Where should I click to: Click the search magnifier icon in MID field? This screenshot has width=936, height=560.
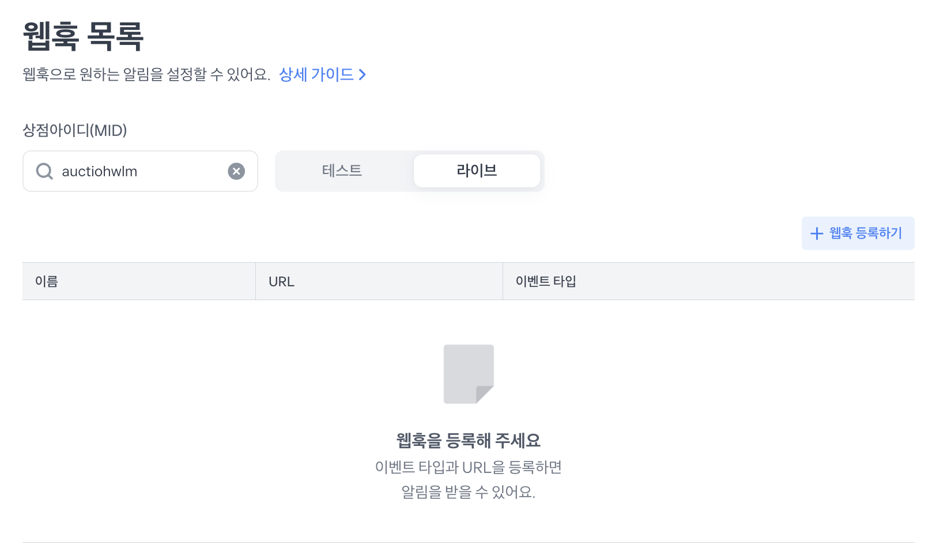44,171
